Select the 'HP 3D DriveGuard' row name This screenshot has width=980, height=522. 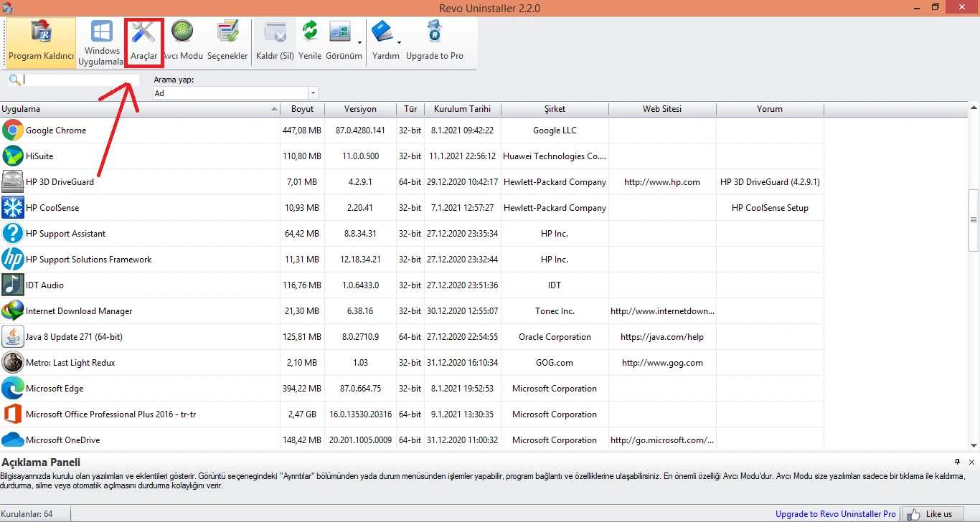pyautogui.click(x=60, y=182)
